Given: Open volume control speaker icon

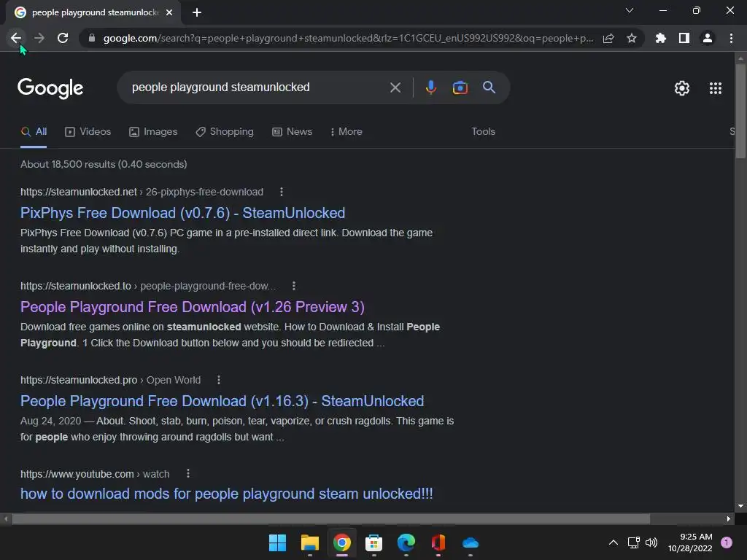Looking at the screenshot, I should click(x=651, y=542).
